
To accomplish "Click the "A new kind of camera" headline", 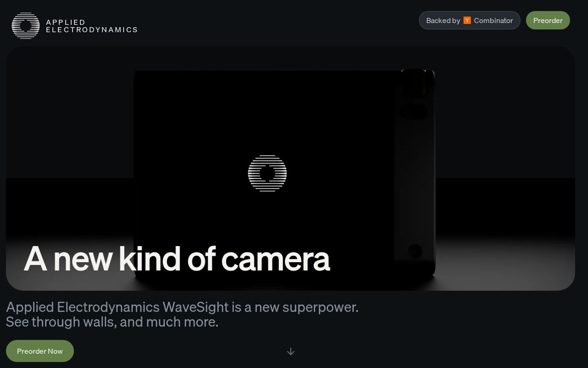I will point(177,259).
